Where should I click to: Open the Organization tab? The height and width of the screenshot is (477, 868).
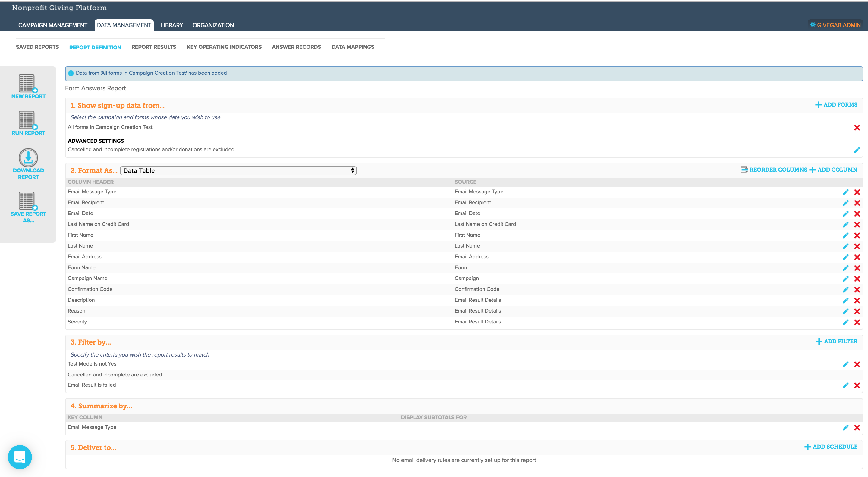coord(213,25)
